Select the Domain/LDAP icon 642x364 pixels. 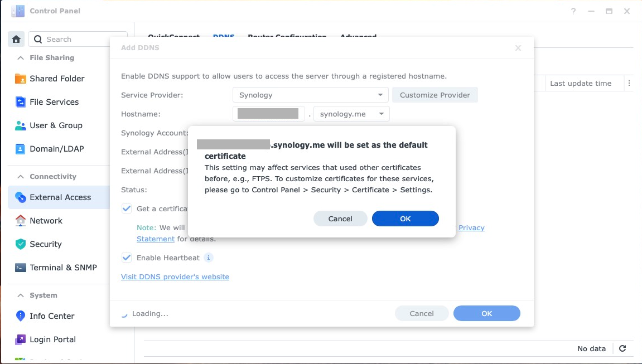point(21,149)
